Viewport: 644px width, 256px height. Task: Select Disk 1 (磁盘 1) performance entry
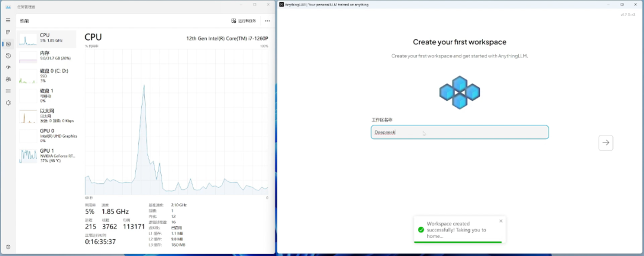[x=47, y=95]
